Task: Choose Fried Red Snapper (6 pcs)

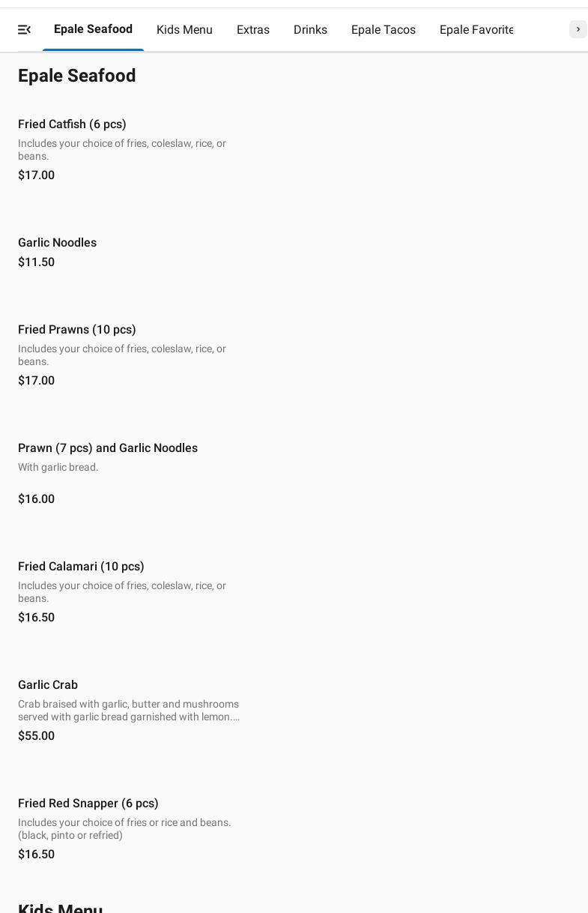Action: coord(88,804)
